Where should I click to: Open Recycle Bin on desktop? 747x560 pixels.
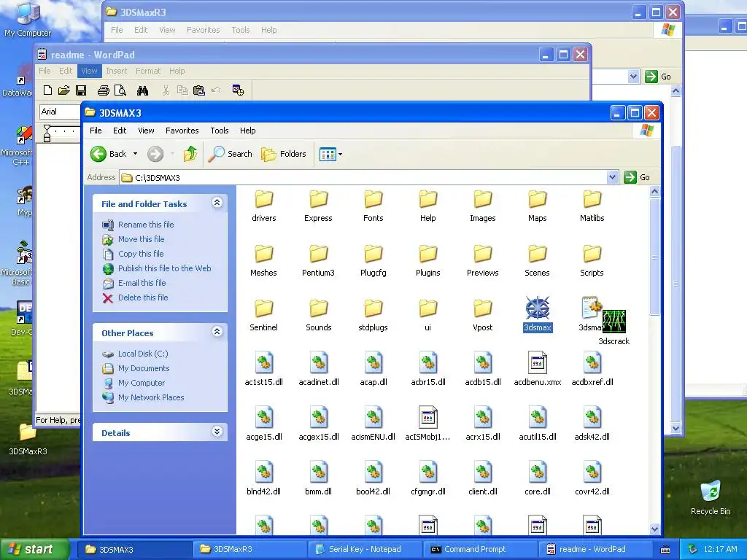click(x=711, y=497)
